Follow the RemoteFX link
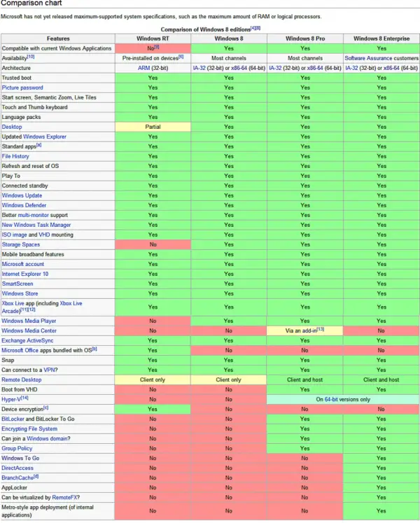 (x=64, y=498)
